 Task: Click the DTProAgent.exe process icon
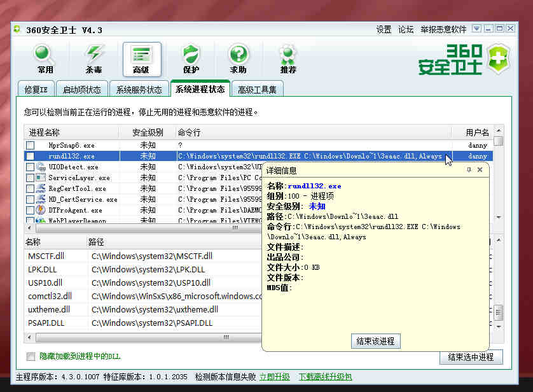[x=41, y=210]
